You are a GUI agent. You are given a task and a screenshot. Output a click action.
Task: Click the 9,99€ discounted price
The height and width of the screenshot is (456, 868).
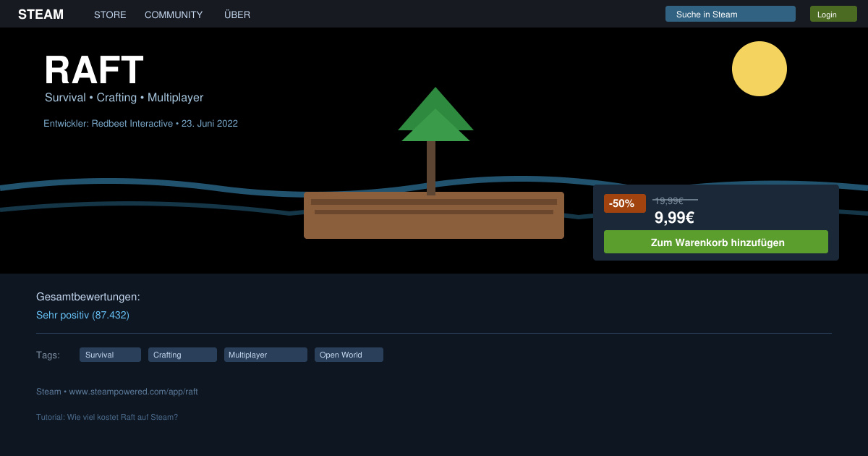[674, 218]
